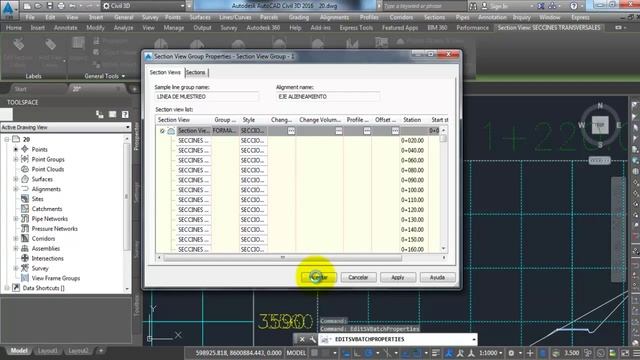Expand the Alignments tree node
The height and width of the screenshot is (360, 640).
click(x=16, y=189)
